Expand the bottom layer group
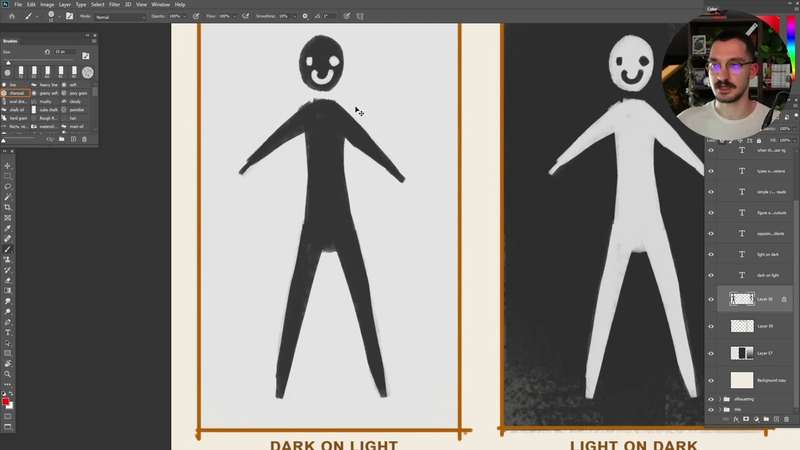This screenshot has height=450, width=800. coord(720,409)
